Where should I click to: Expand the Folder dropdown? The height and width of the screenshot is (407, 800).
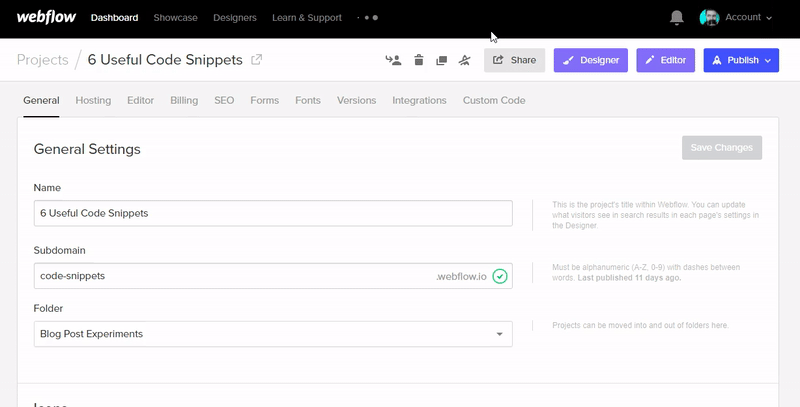(273, 334)
